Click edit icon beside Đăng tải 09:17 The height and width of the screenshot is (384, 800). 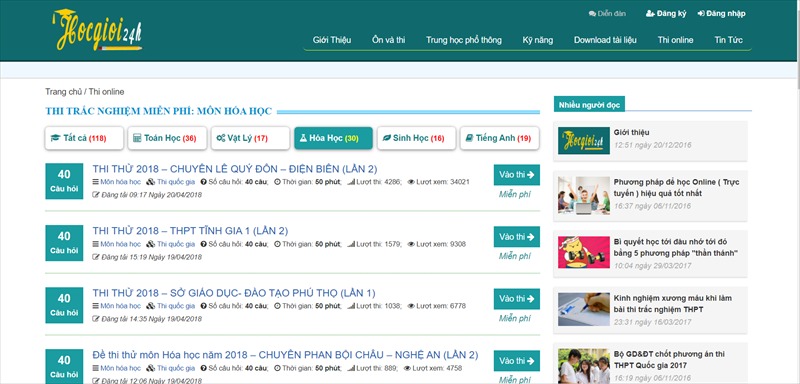pyautogui.click(x=96, y=194)
